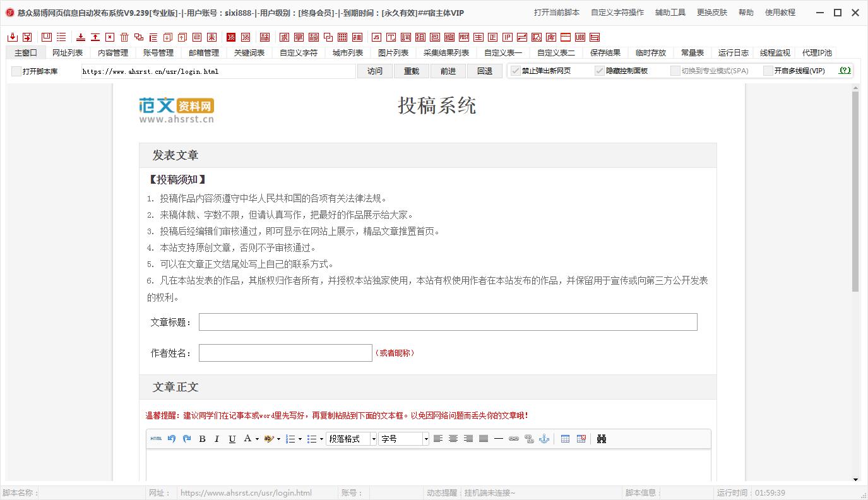Insert hyperlink in article editor

(x=514, y=439)
